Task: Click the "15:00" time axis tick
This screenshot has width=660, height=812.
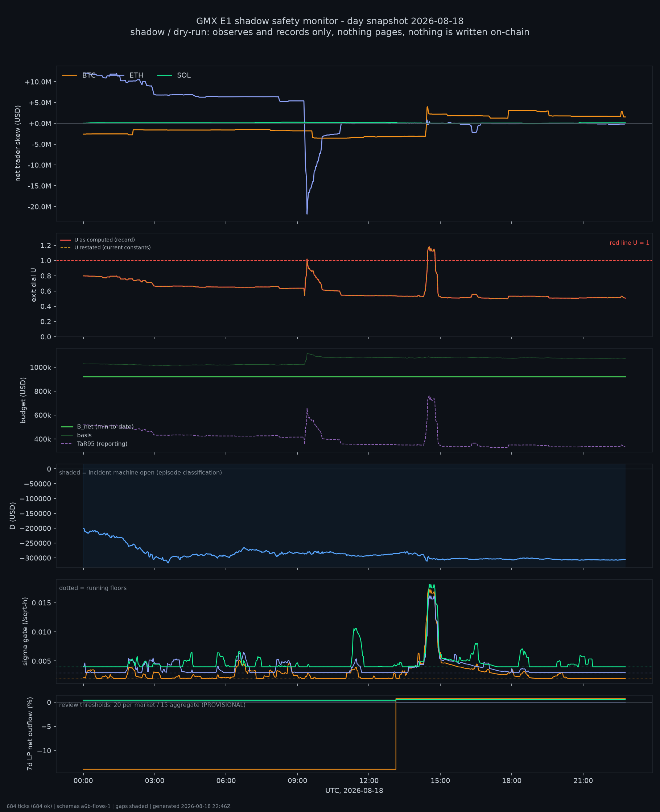Action: tap(440, 781)
